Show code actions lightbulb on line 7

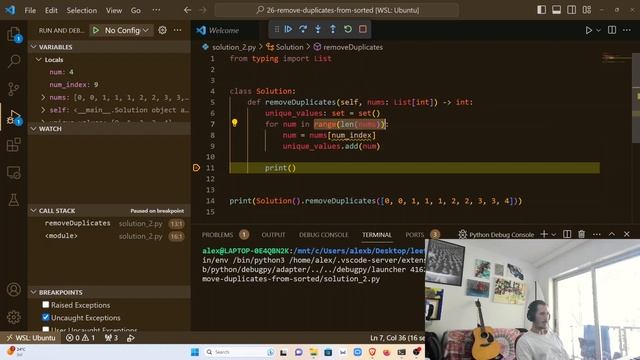pos(235,122)
